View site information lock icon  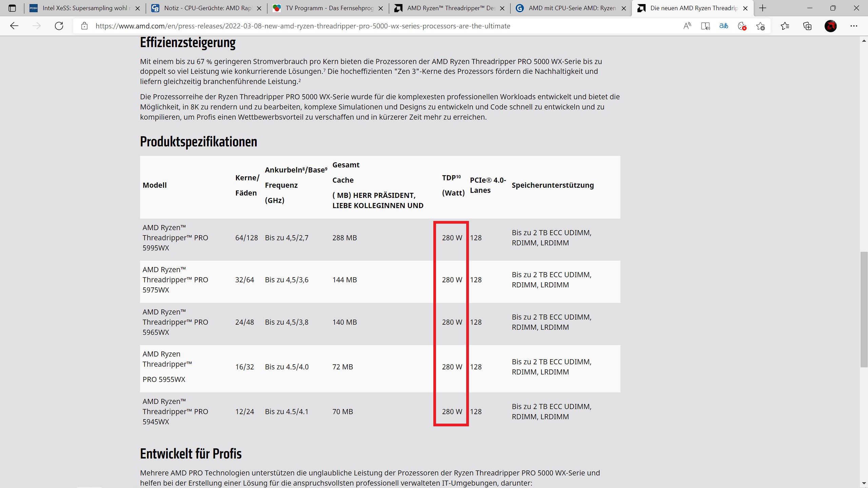tap(84, 26)
